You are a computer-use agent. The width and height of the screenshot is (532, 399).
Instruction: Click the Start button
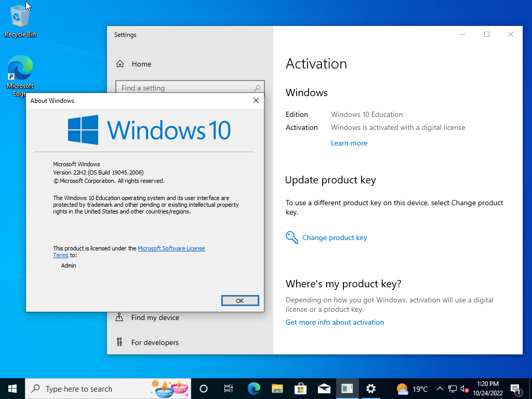11,388
